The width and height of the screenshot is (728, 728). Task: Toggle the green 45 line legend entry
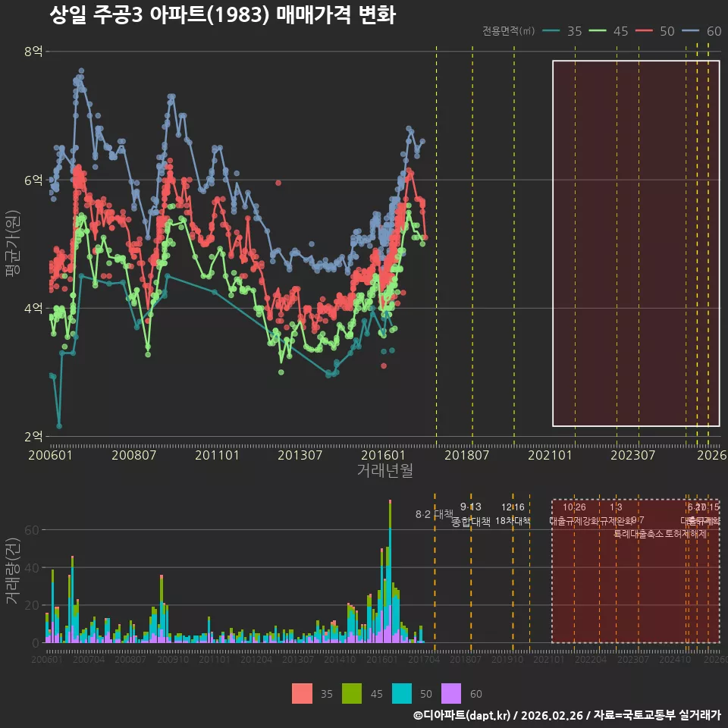pos(608,31)
